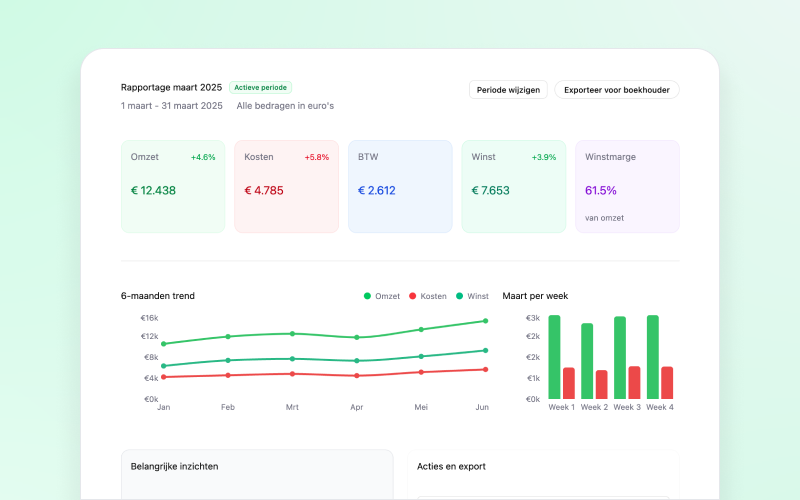This screenshot has height=500, width=800.
Task: Click the van omzet caption
Action: [x=605, y=218]
